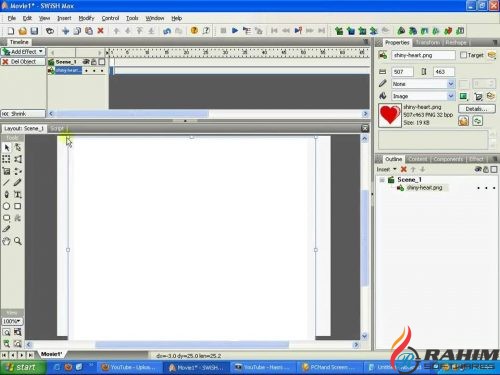Toggle Scene_1 visibility eye in Timeline
Viewport: 500px width, 375px height.
tap(86, 62)
